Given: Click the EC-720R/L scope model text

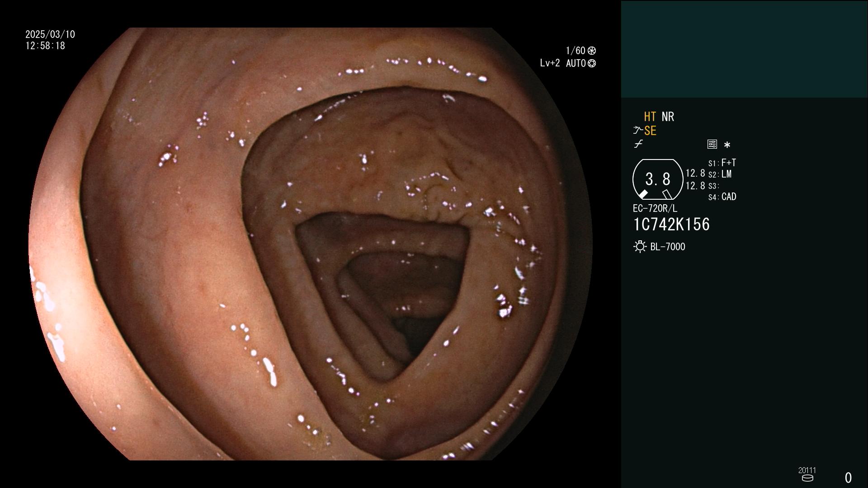Looking at the screenshot, I should [655, 208].
